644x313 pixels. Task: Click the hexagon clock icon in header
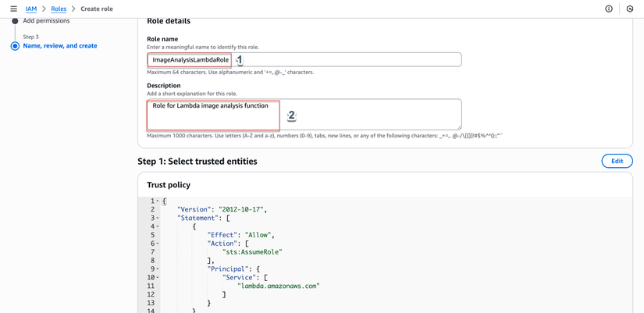630,9
